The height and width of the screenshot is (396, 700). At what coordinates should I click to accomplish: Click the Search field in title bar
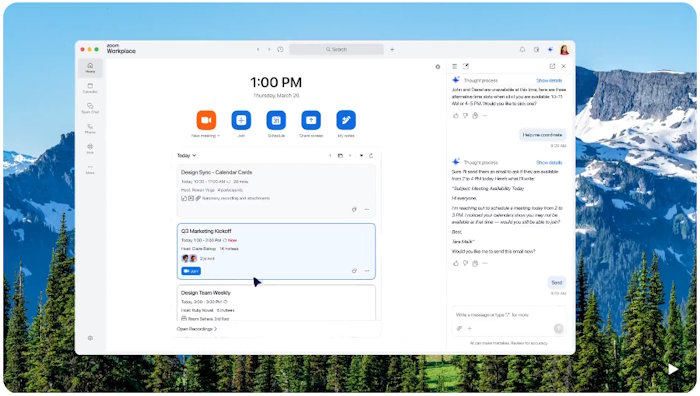coord(336,50)
